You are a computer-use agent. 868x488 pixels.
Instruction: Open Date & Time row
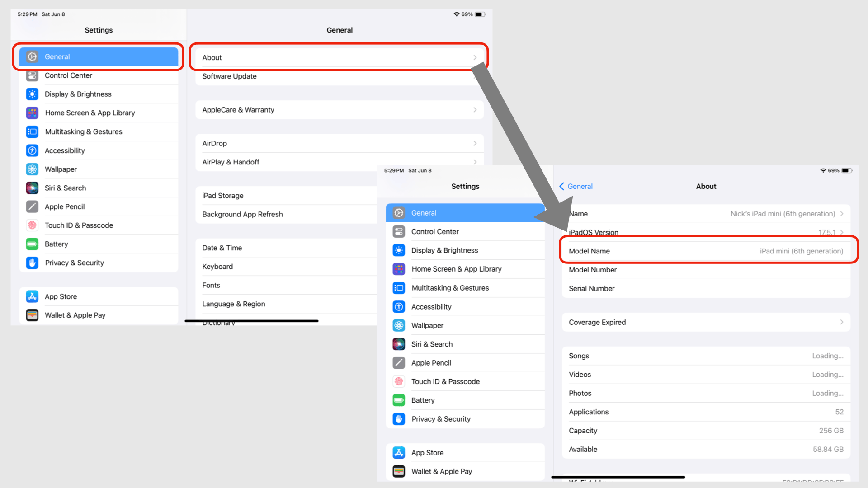coord(287,248)
